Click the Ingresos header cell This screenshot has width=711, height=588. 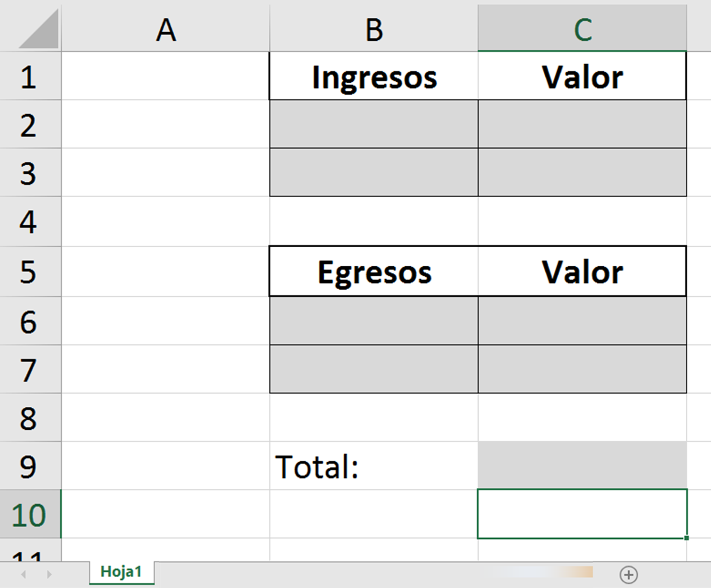(x=374, y=76)
